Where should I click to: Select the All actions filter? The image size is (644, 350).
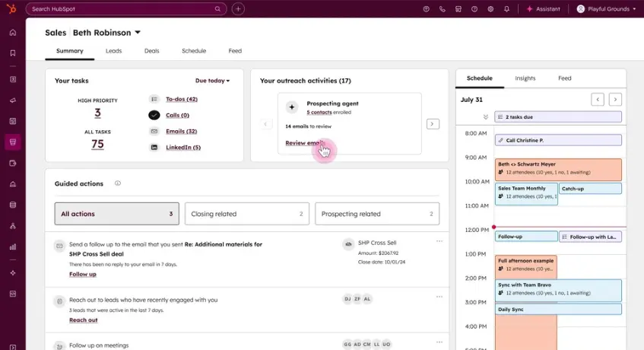pyautogui.click(x=116, y=214)
